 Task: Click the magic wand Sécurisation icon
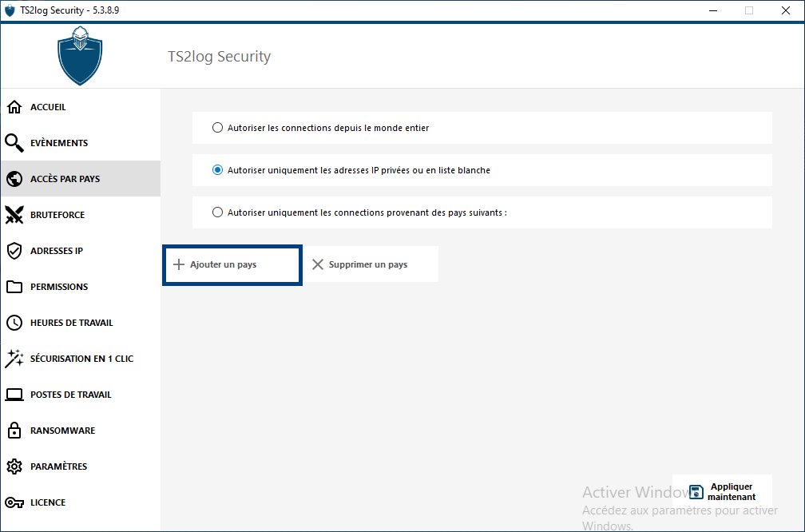[x=14, y=359]
